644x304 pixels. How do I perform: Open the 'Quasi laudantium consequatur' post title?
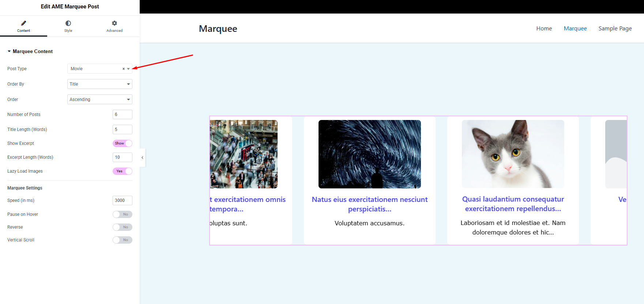tap(513, 204)
